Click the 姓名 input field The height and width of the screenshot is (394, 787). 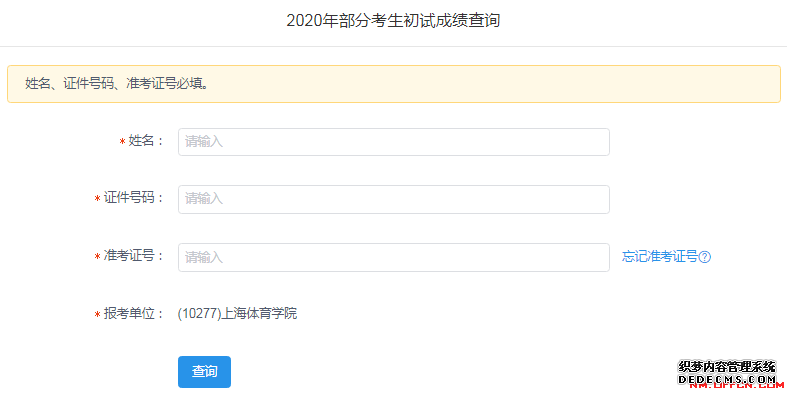(394, 142)
